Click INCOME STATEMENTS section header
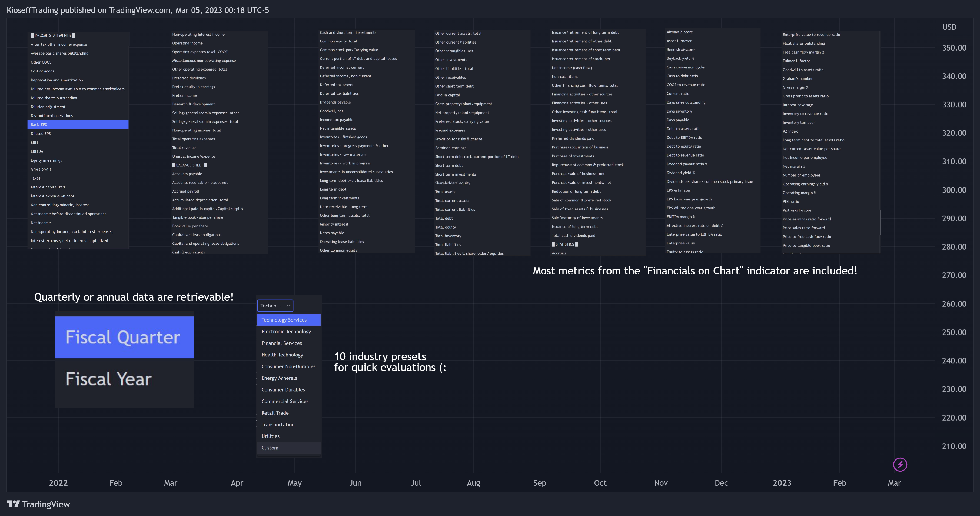The image size is (980, 516). tap(52, 35)
